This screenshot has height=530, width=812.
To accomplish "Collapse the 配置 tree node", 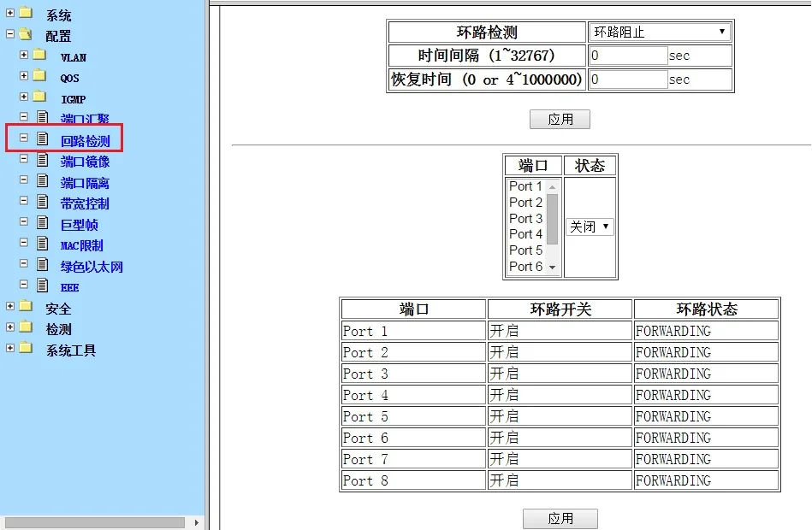I will (9, 34).
